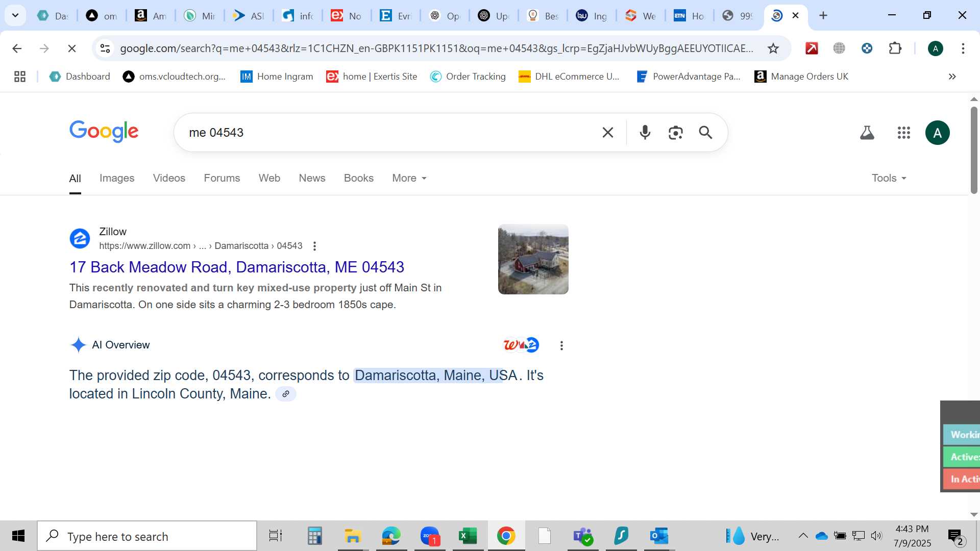
Task: Click the Windows taskbar search box
Action: click(147, 536)
